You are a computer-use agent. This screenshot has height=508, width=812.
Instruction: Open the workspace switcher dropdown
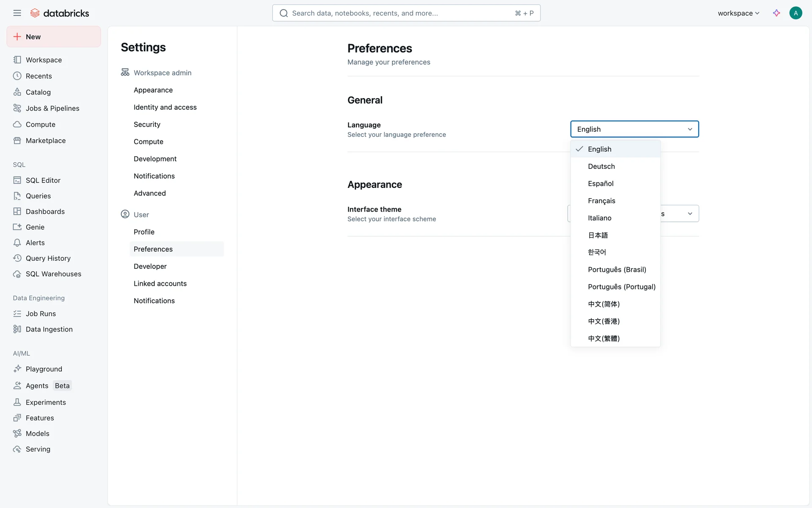pyautogui.click(x=738, y=13)
